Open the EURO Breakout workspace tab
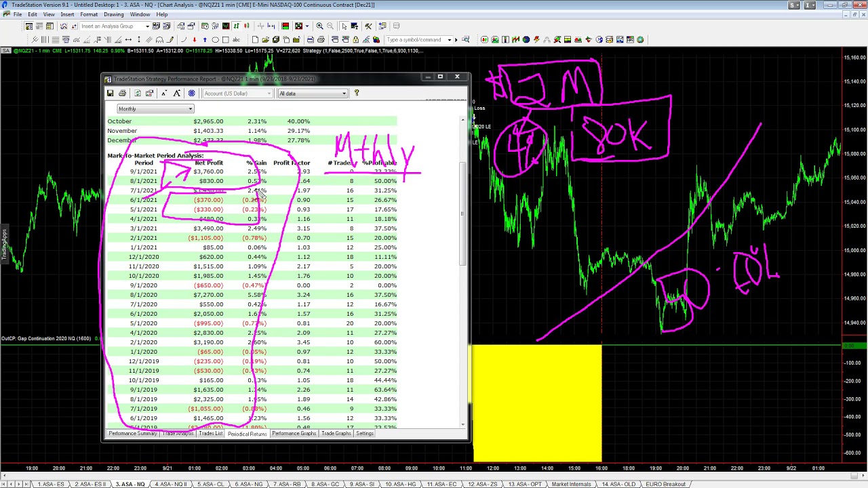The height and width of the screenshot is (488, 868). pyautogui.click(x=665, y=484)
